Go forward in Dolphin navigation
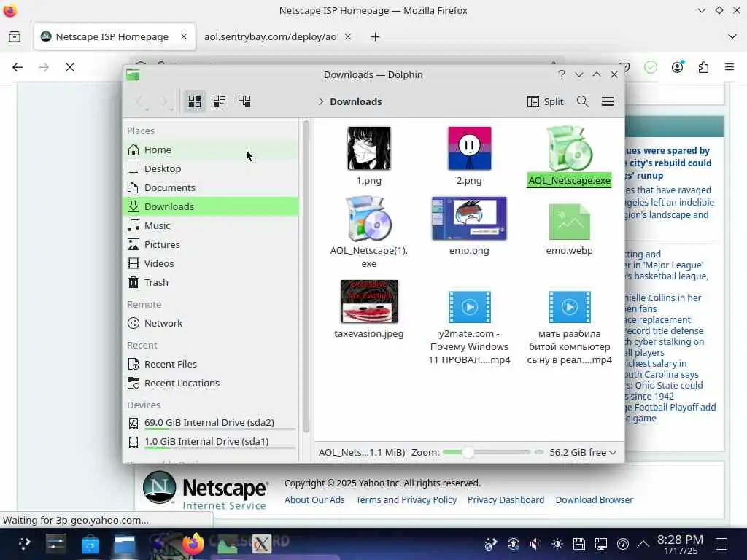This screenshot has width=747, height=560. tap(166, 101)
